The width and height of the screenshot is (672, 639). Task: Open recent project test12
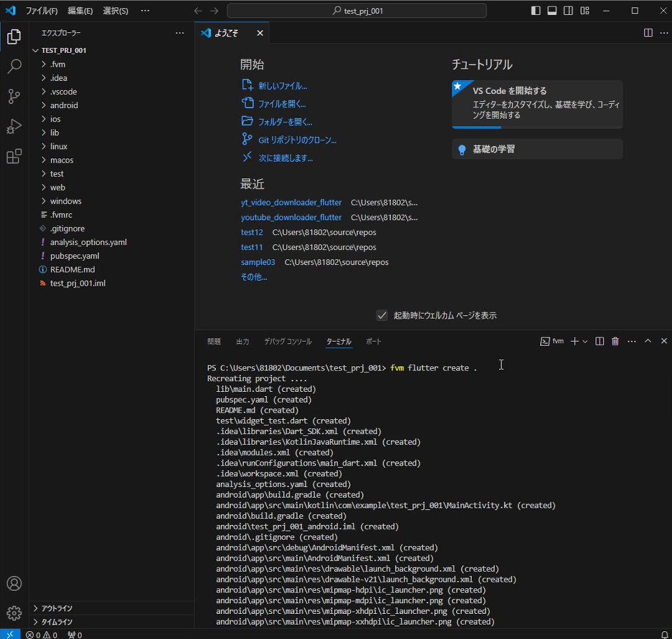coord(252,232)
